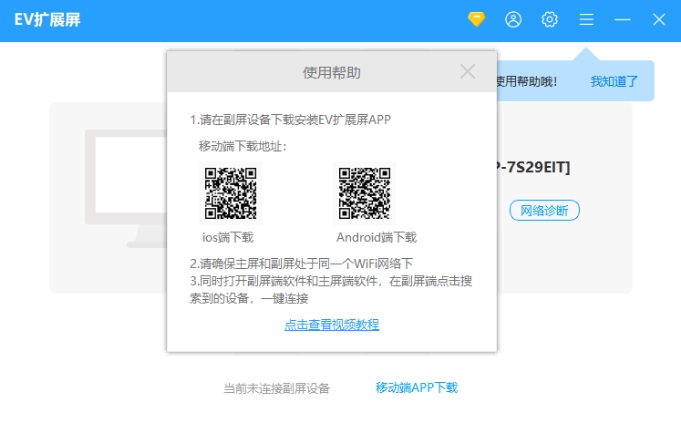Click the 移动端下载地址 text
Screen dimensions: 681x421
coord(243,146)
